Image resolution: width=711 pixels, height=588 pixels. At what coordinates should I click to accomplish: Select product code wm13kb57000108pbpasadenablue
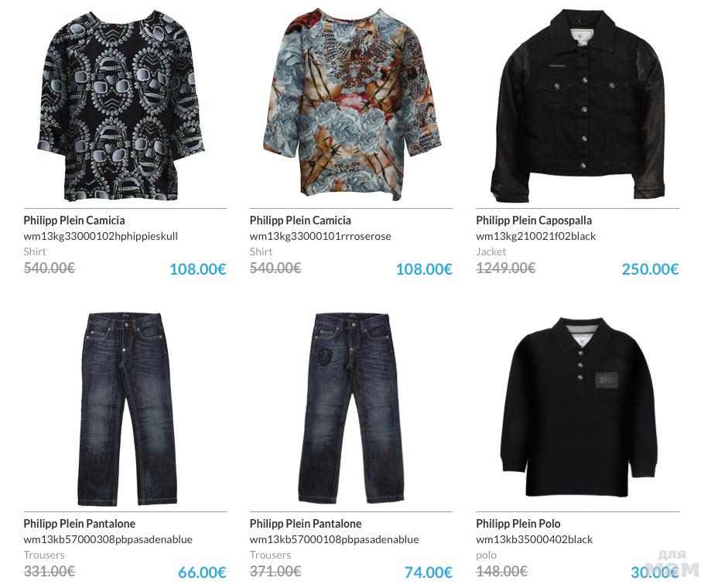pyautogui.click(x=334, y=539)
